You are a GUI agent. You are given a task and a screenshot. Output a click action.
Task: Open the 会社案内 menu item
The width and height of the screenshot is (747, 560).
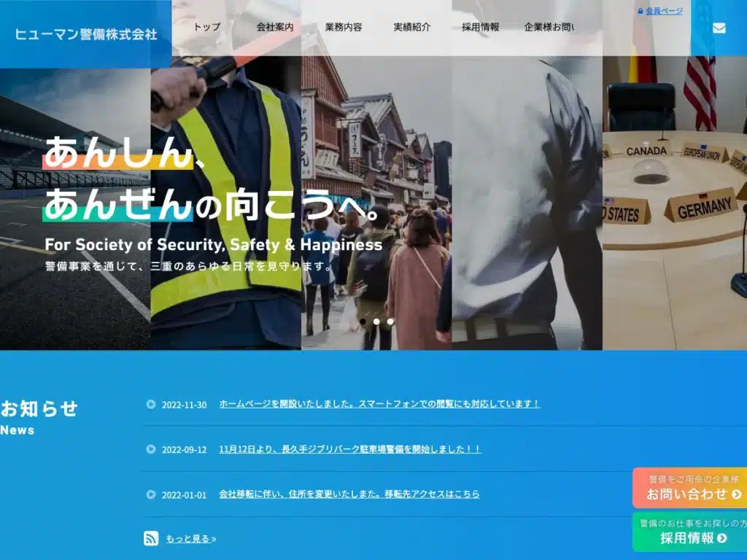tap(275, 27)
